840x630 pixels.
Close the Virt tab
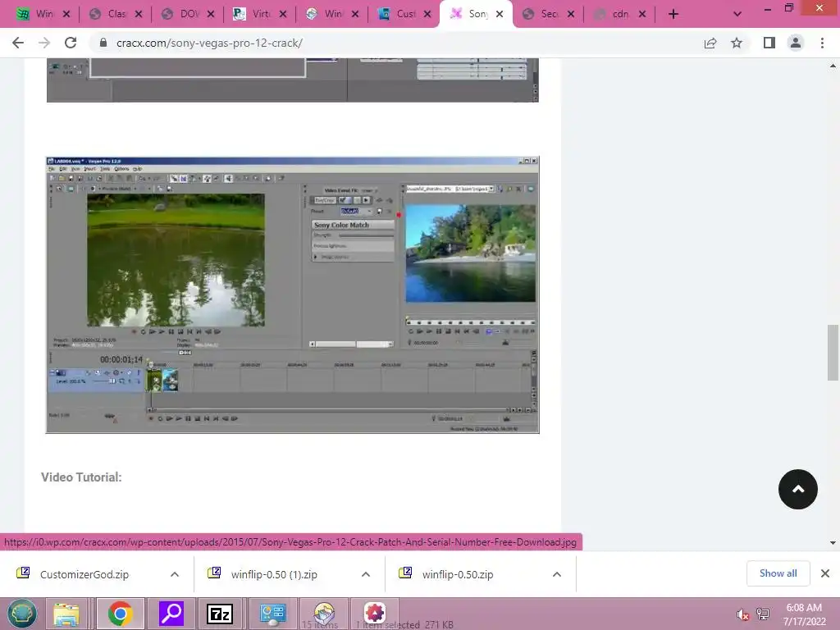(283, 15)
